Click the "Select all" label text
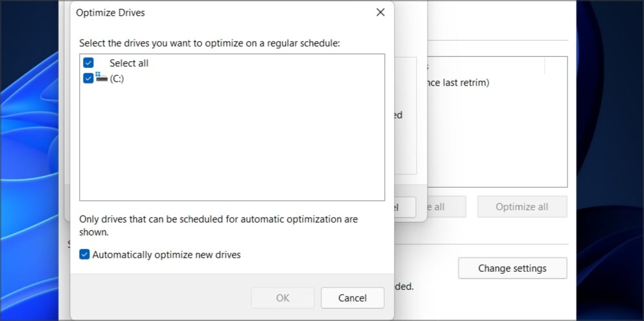 click(x=129, y=63)
